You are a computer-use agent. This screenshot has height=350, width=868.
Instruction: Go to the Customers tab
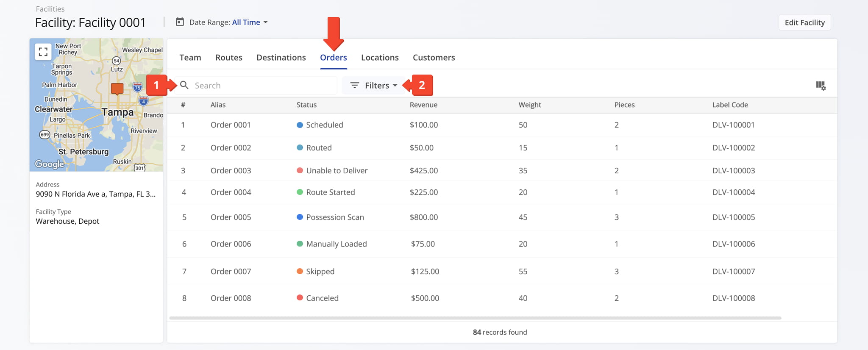coord(434,58)
